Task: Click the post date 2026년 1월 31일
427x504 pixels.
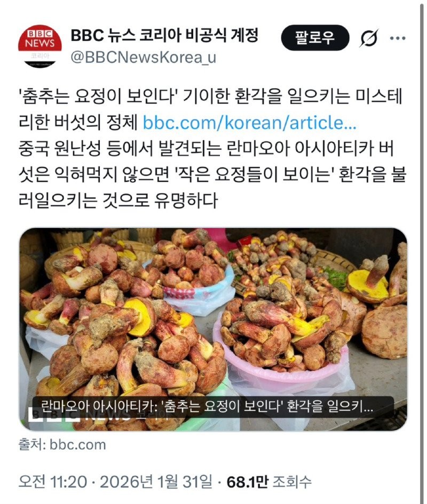Action: (156, 482)
